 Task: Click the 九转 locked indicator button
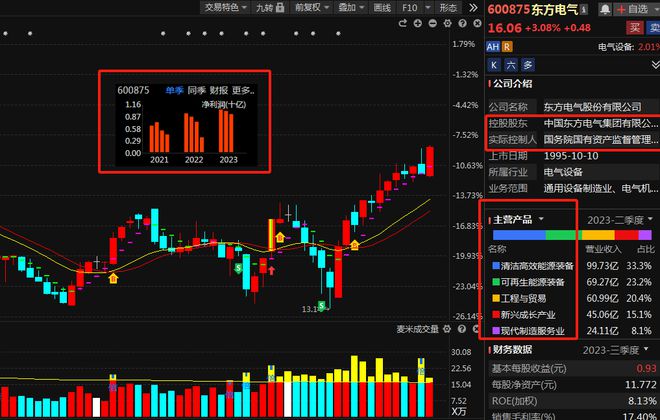click(x=270, y=7)
